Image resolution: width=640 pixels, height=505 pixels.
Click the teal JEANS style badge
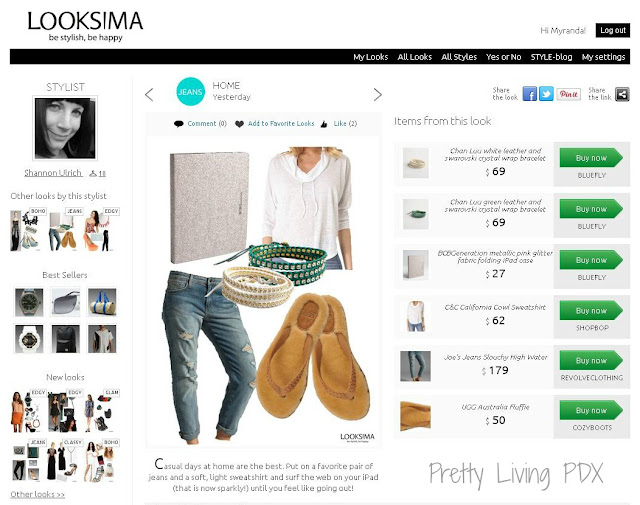(x=190, y=91)
